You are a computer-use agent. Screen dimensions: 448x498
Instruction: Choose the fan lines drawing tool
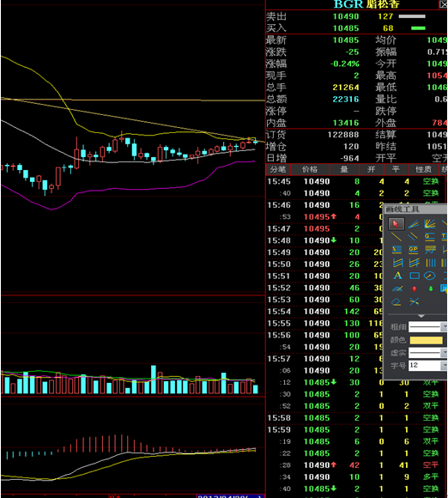click(x=430, y=223)
